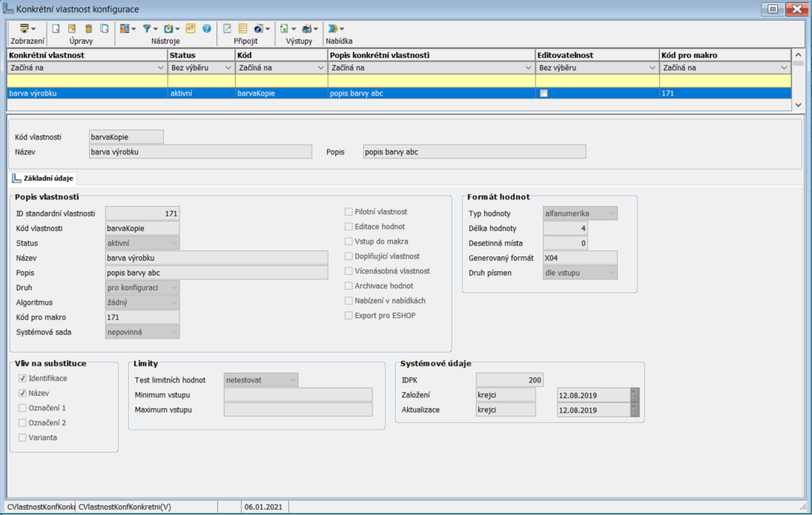Screen dimensions: 812x515
Task: Click the copy record icon in Úpravy
Action: point(105,29)
